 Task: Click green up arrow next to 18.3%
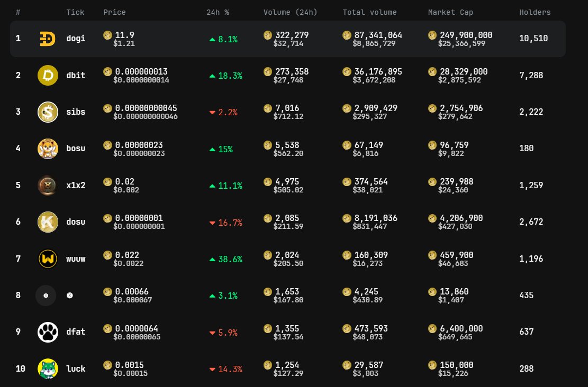click(212, 76)
